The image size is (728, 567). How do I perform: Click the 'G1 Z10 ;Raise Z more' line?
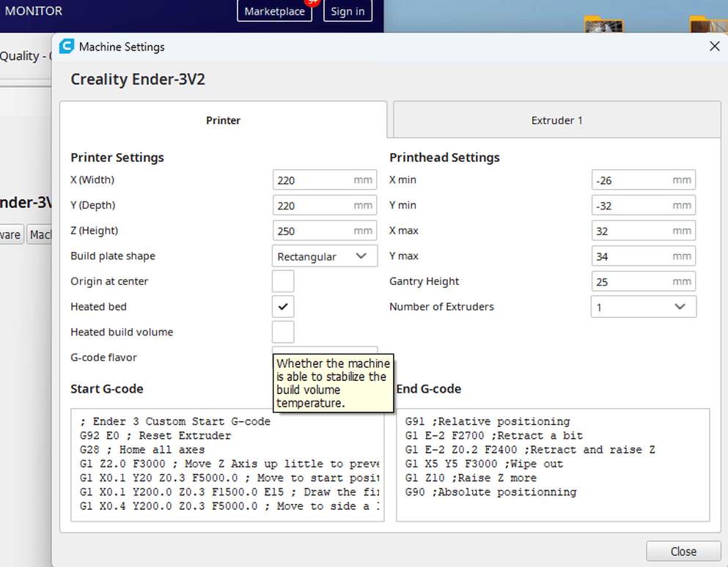(471, 478)
